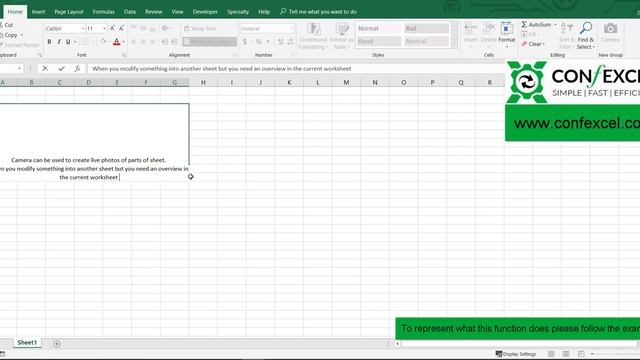Open the Insert ribbon tab
Image resolution: width=640 pixels, height=360 pixels.
[x=38, y=12]
